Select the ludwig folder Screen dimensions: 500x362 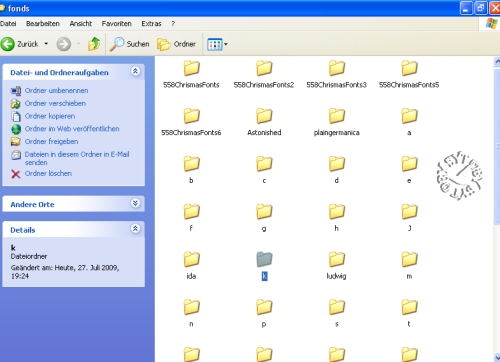pyautogui.click(x=337, y=265)
